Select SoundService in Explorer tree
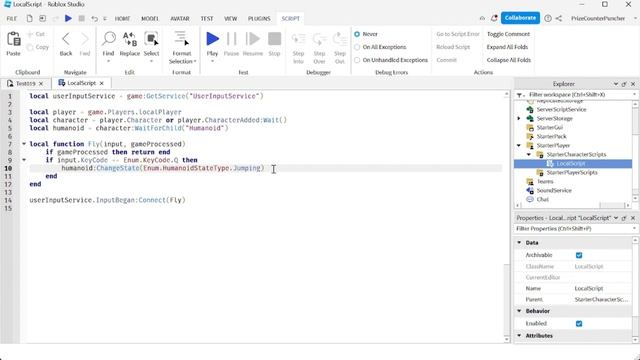The image size is (640, 360). coord(554,191)
